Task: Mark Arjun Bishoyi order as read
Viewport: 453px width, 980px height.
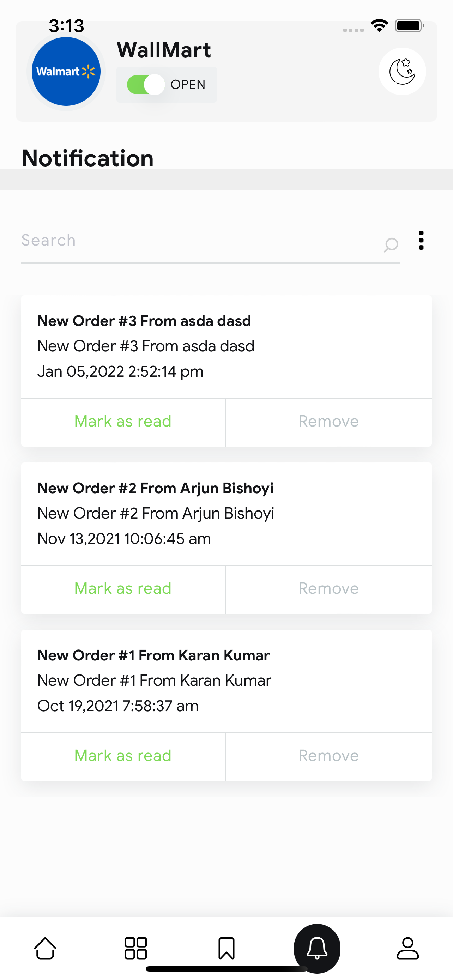Action: (x=123, y=588)
